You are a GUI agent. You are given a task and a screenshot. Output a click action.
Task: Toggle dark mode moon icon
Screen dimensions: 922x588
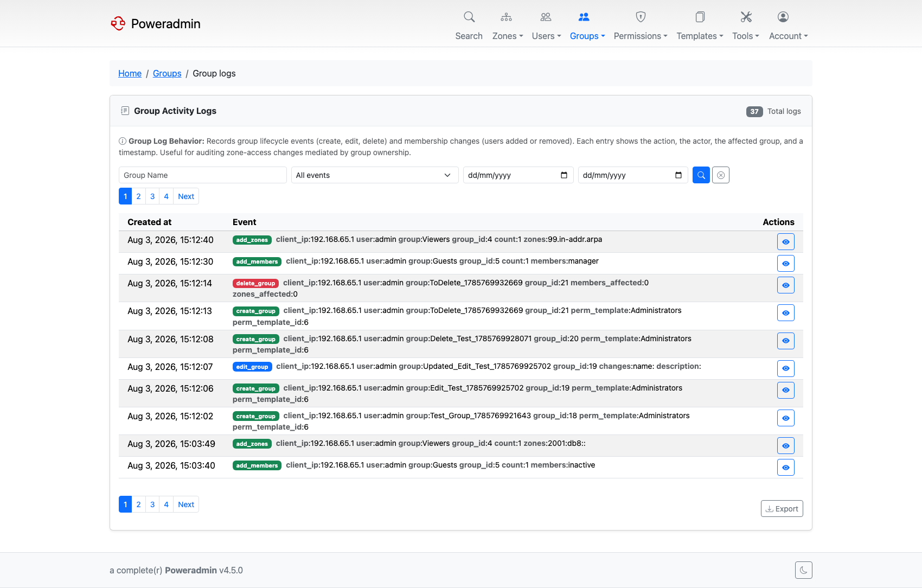coord(804,570)
